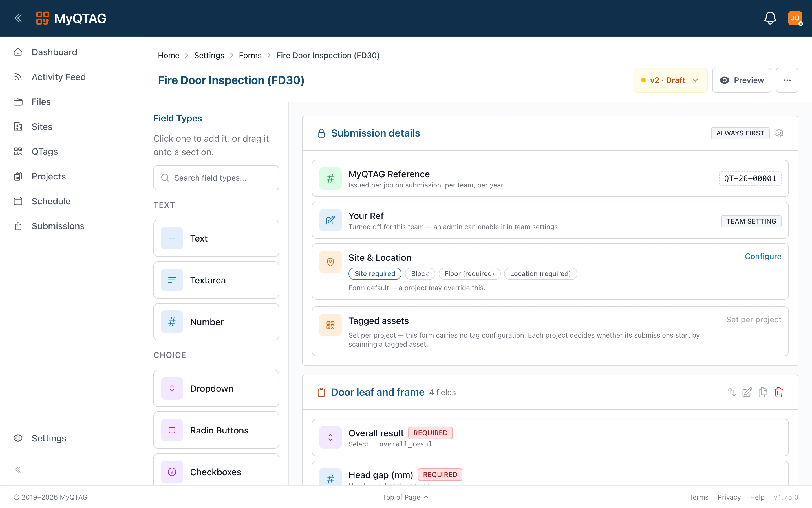Click the Radio Buttons square icon
Viewport: 812px width, 508px height.
click(172, 430)
